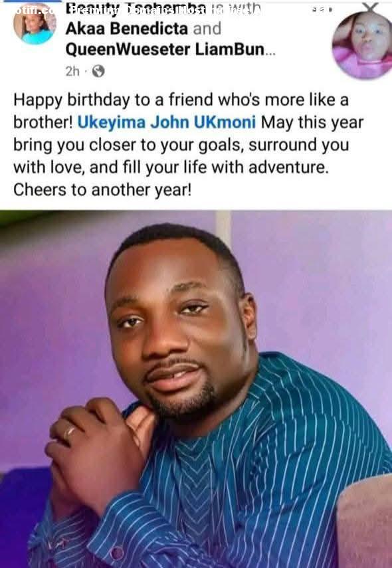Close the post with the X icon
This screenshot has height=568, width=392.
point(370,7)
